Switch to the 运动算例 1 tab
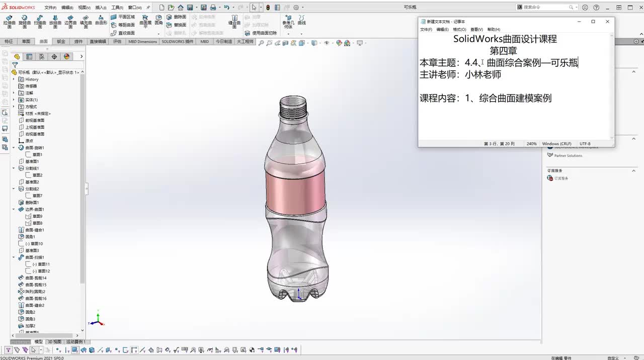The width and height of the screenshot is (644, 360). (76, 342)
